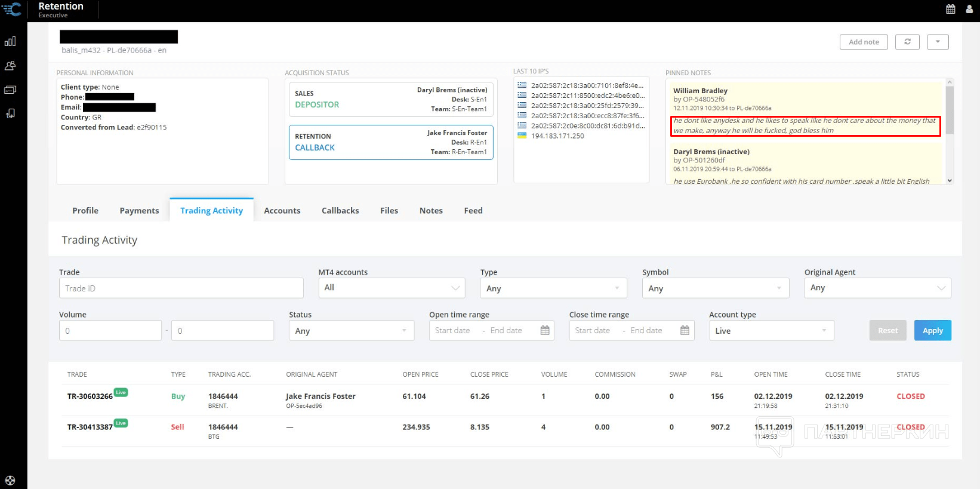Screen dimensions: 980x489
Task: Open the Callbacks tab
Action: click(340, 211)
